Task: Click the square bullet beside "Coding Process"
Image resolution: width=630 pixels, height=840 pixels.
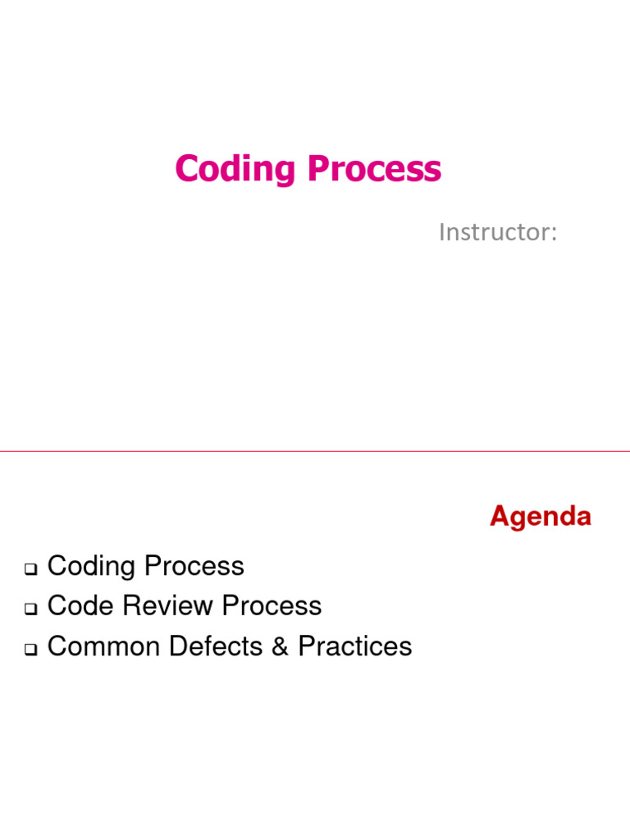Action: tap(31, 568)
